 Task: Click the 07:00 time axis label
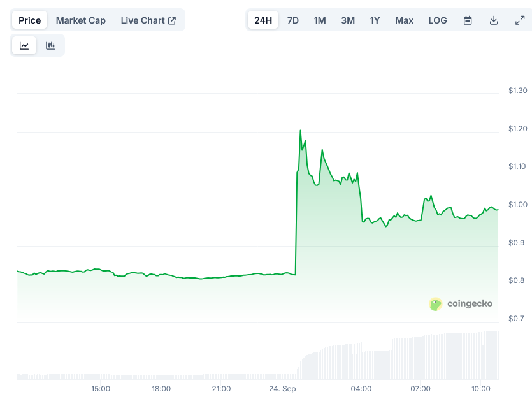421,389
